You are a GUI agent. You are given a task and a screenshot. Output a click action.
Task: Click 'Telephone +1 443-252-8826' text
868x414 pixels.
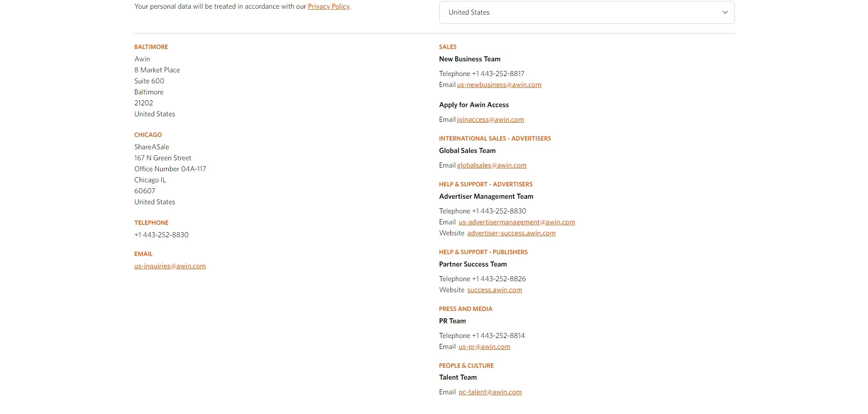(x=482, y=279)
